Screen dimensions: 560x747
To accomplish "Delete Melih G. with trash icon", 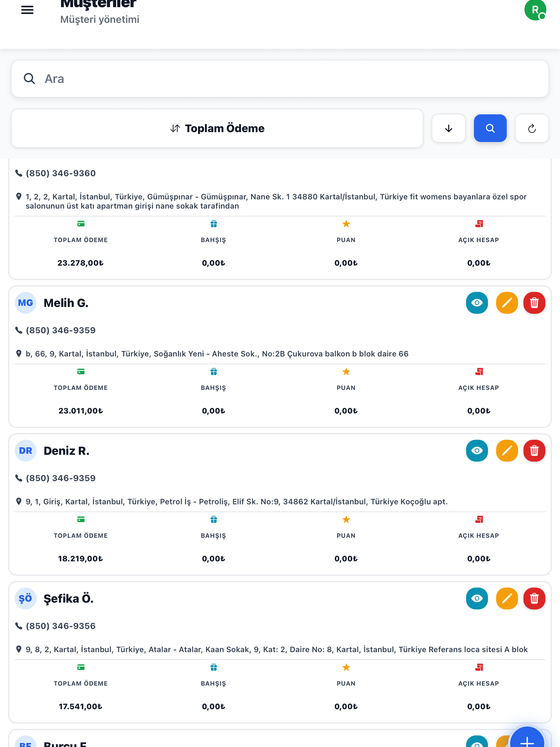I will point(534,303).
